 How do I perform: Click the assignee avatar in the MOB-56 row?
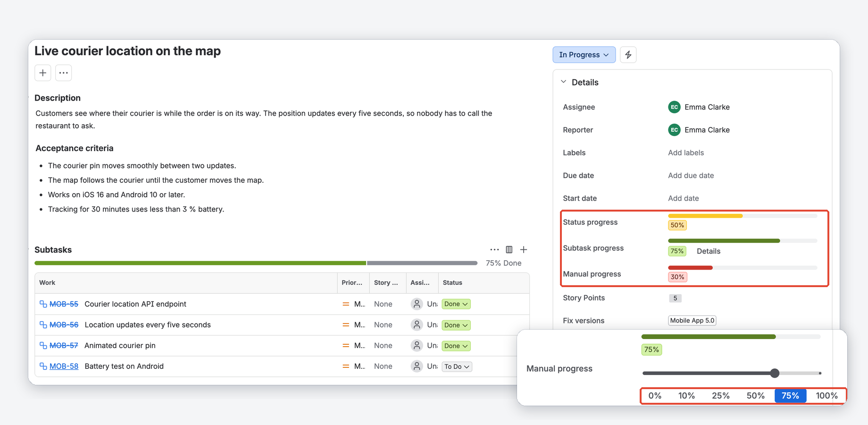click(417, 325)
